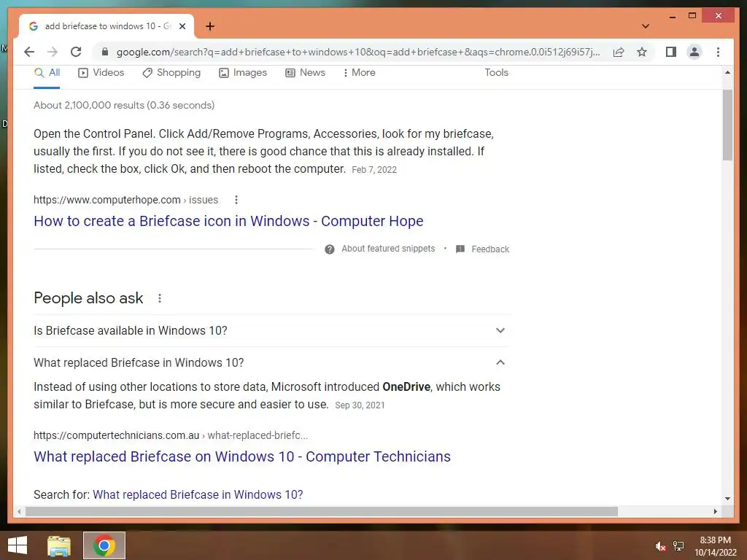Switch to the Images results tab

243,73
